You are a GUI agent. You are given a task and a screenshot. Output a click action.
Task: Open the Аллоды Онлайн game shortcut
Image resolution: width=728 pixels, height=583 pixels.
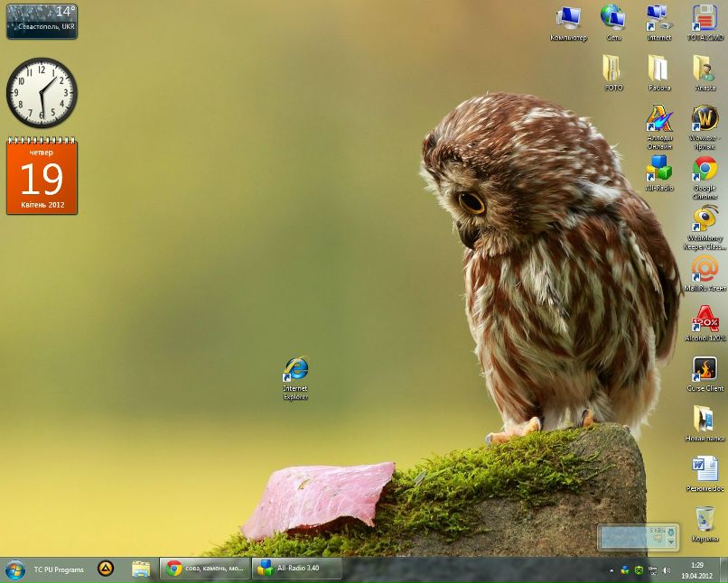pos(659,119)
